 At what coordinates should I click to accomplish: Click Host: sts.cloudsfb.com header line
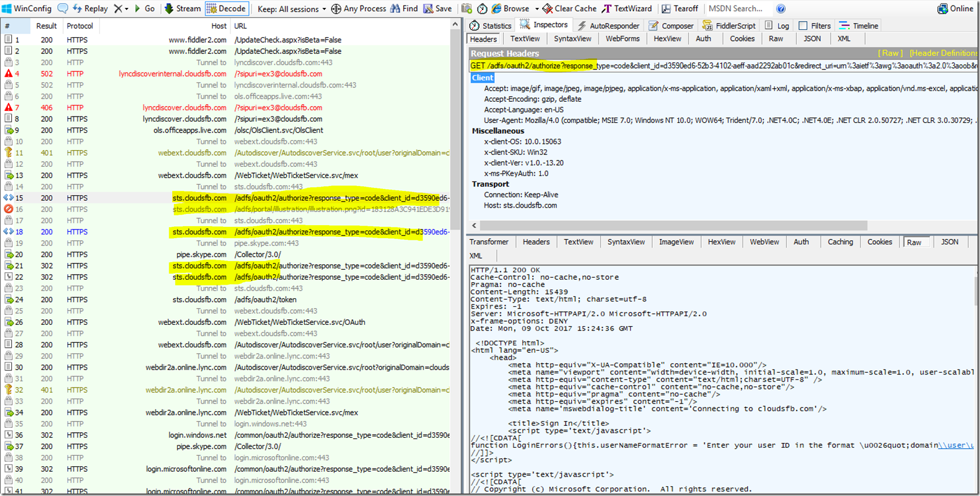point(520,205)
